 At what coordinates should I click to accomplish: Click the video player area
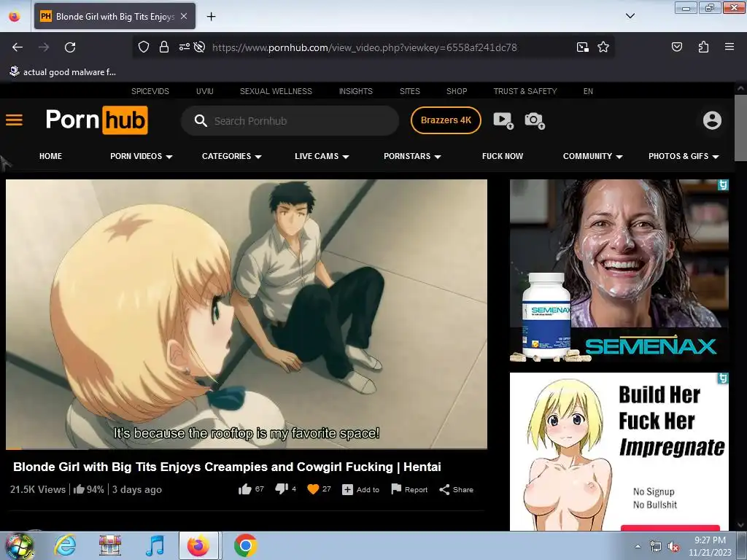247,314
